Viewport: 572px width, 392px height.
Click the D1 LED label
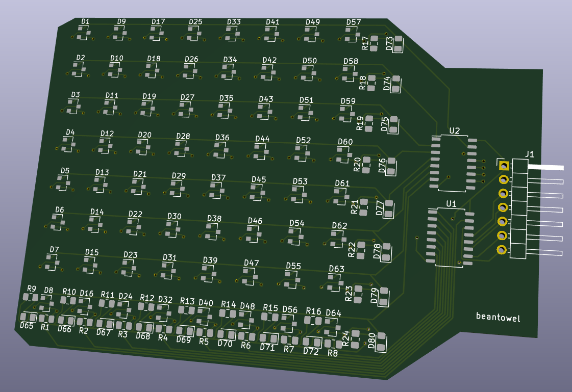pyautogui.click(x=85, y=21)
